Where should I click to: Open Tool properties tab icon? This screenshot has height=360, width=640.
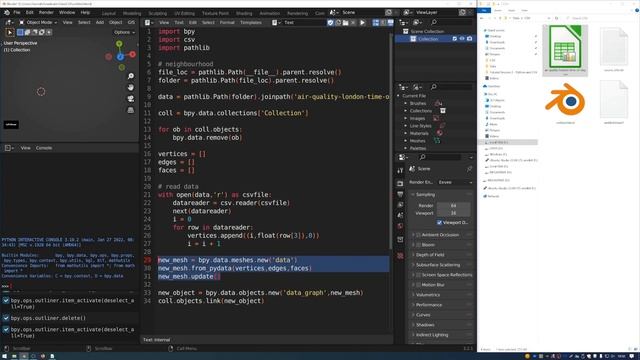(400, 170)
